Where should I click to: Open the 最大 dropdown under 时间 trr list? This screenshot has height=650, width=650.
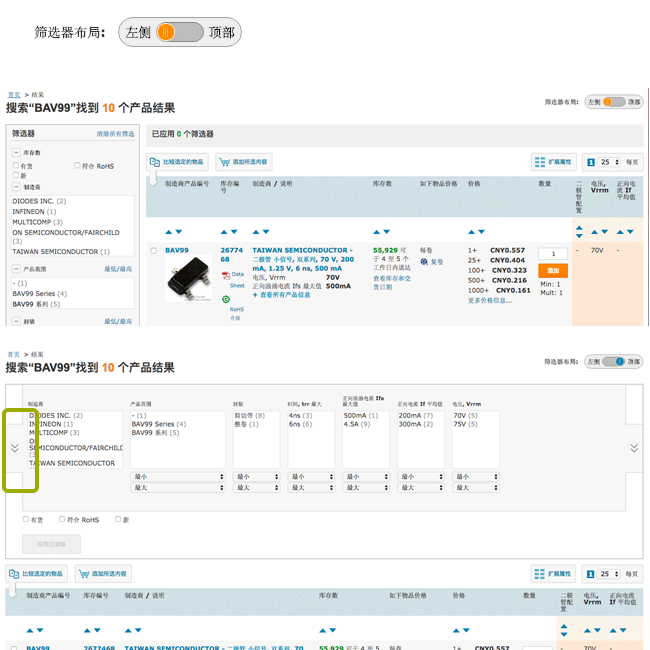tap(311, 488)
